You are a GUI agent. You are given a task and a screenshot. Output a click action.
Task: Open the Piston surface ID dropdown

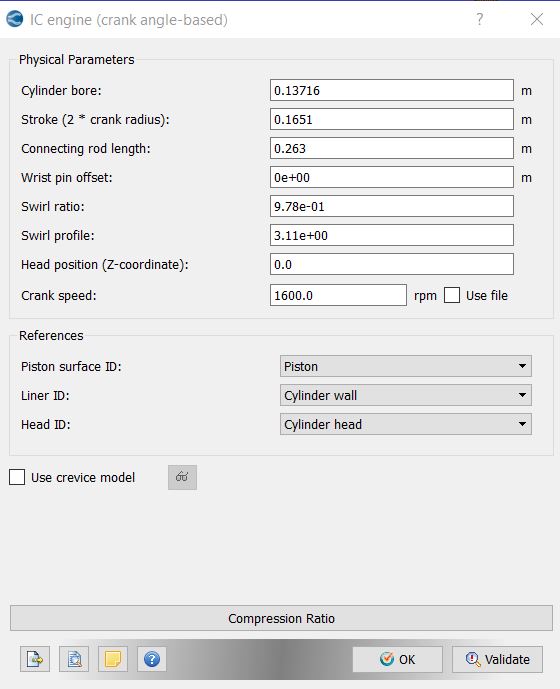point(406,366)
